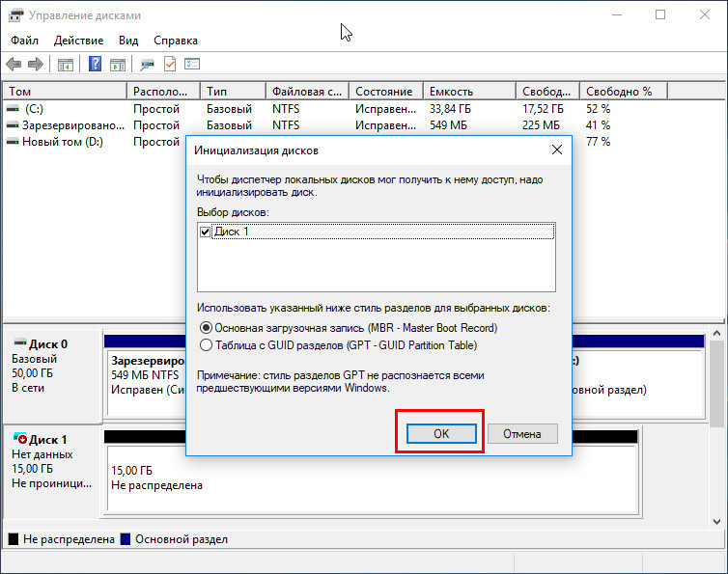Sort by Емкость column header
Viewport: 728px width, 574px height.
(x=469, y=91)
